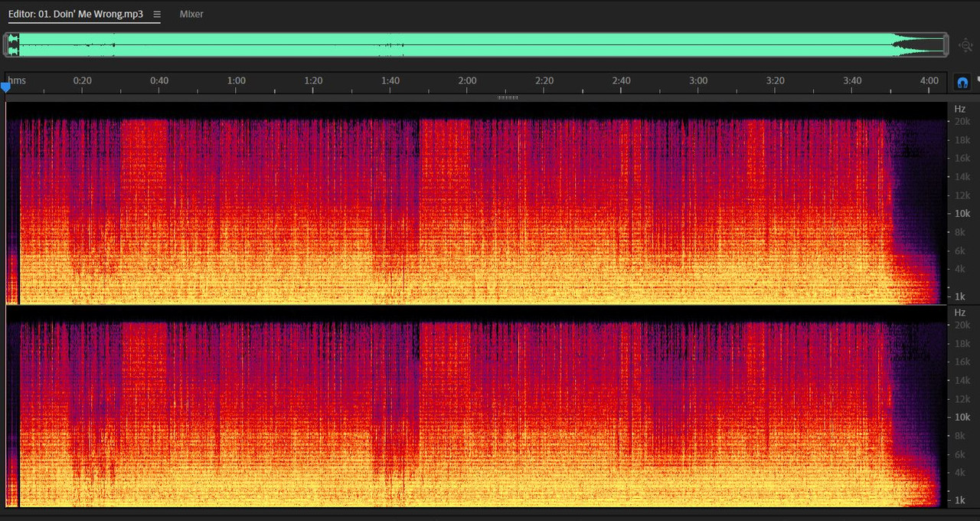Switch to the Mixer tab
980x521 pixels.
point(191,14)
